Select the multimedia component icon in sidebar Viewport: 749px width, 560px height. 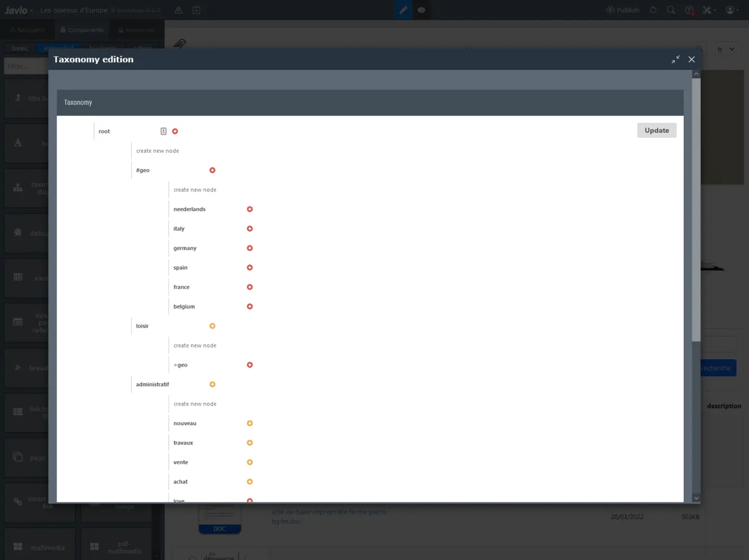(17, 545)
